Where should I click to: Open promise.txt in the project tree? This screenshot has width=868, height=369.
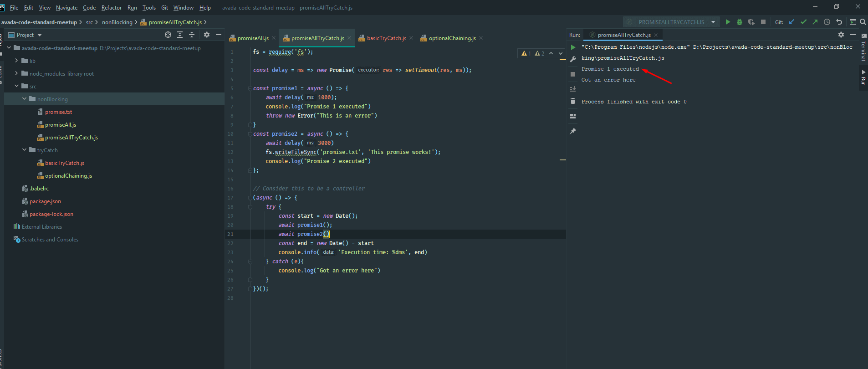58,112
